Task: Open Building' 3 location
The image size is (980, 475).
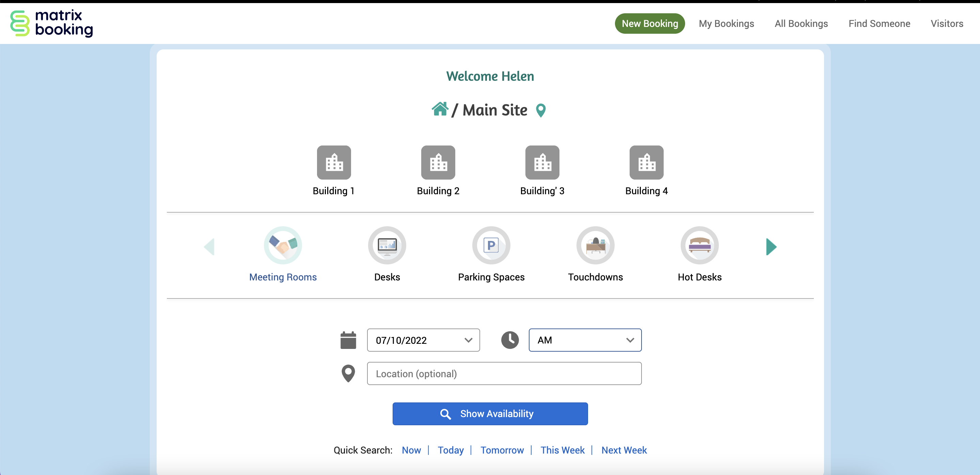Action: coord(542,163)
